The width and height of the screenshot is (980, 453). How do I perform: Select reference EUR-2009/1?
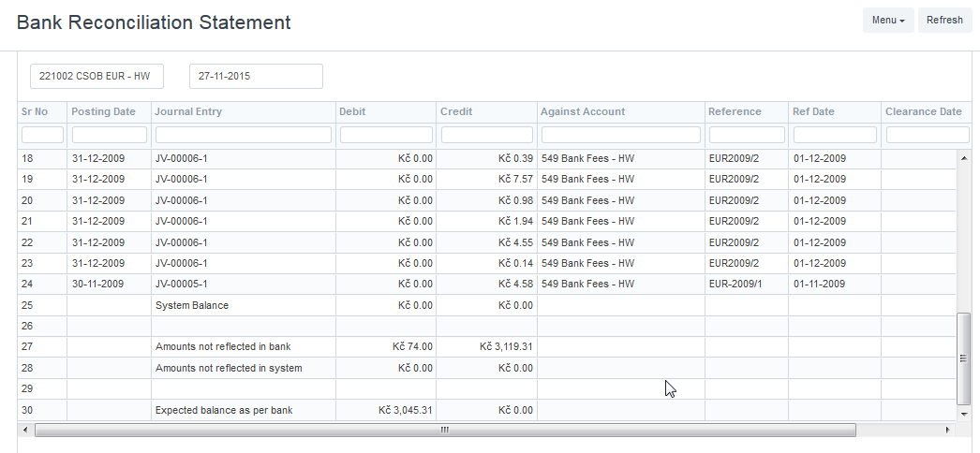[x=735, y=284]
